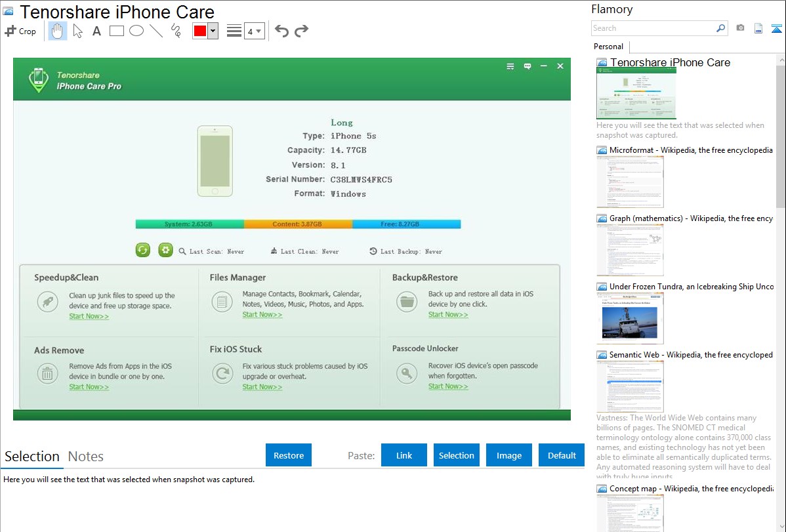The width and height of the screenshot is (786, 532).
Task: Switch to the Selection tab
Action: point(32,457)
